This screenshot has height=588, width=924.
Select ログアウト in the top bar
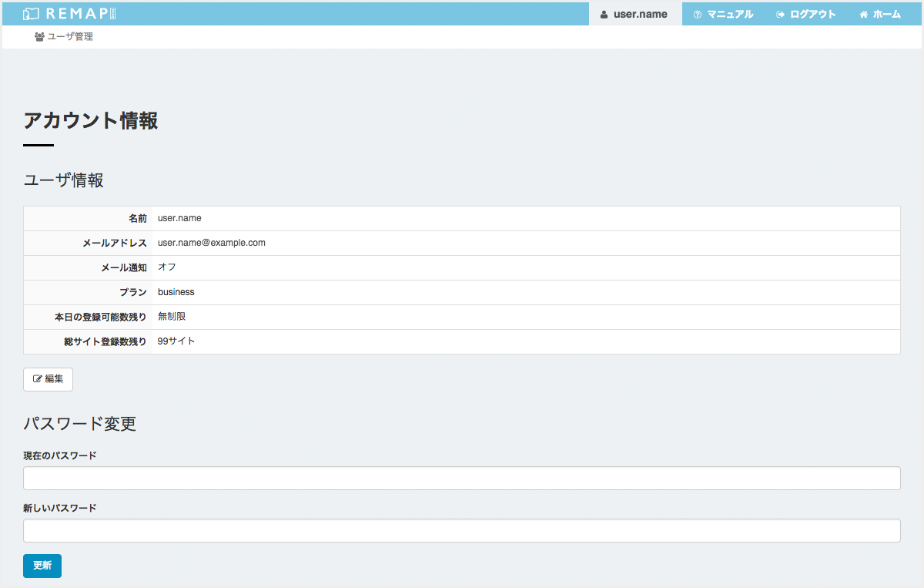[806, 14]
